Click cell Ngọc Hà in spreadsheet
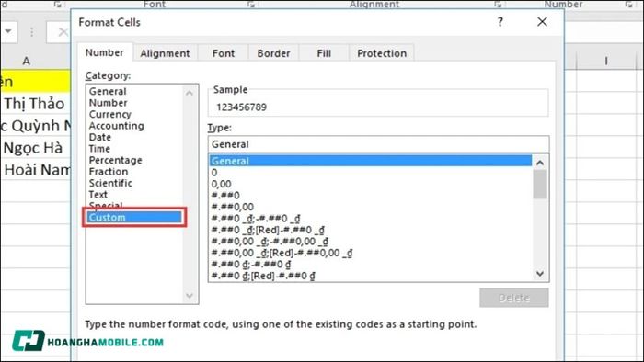644x362 pixels. tap(36, 148)
